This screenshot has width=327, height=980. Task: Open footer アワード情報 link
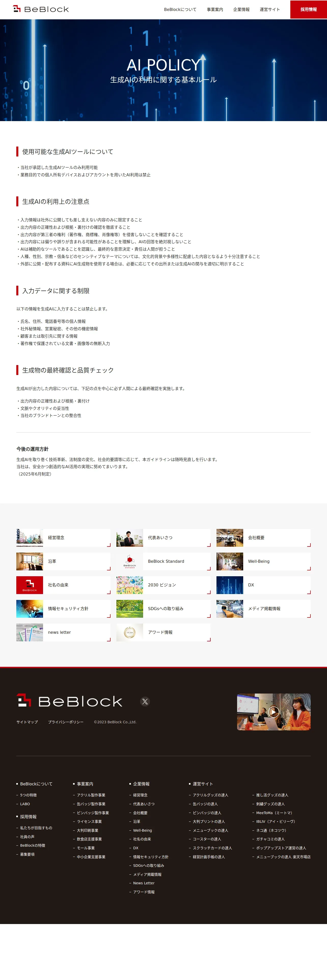click(144, 892)
